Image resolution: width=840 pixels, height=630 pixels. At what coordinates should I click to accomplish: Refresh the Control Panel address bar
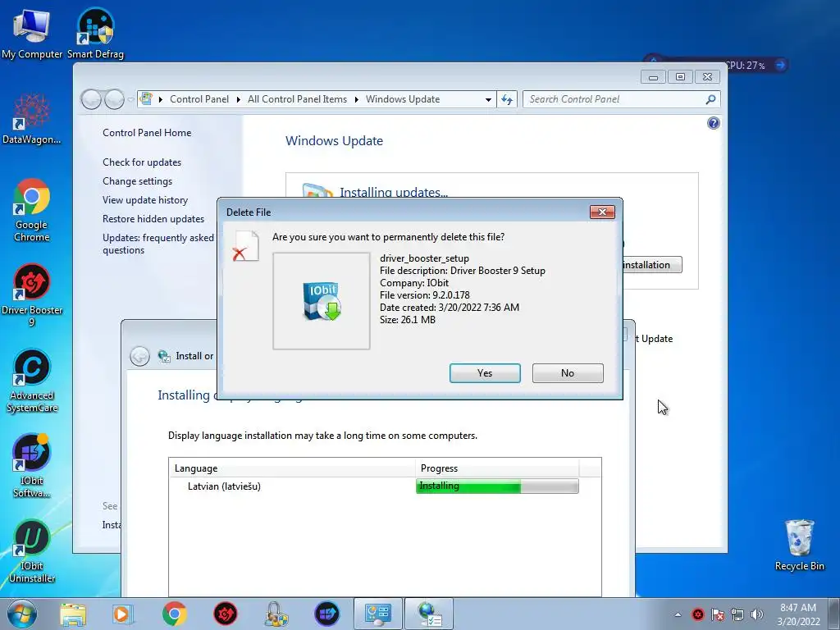click(507, 99)
